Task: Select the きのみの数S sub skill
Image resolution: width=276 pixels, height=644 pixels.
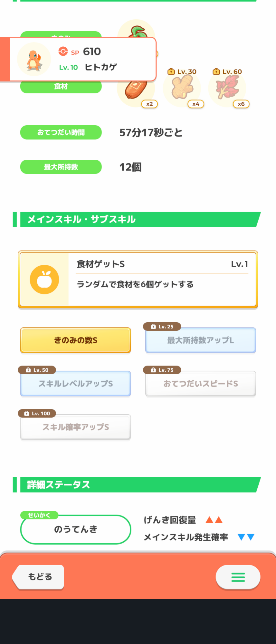Action: [76, 340]
